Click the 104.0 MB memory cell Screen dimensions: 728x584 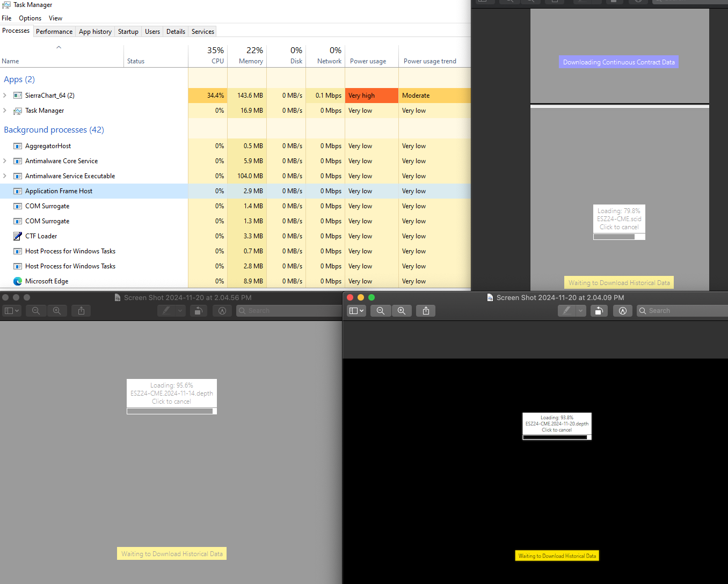[247, 176]
